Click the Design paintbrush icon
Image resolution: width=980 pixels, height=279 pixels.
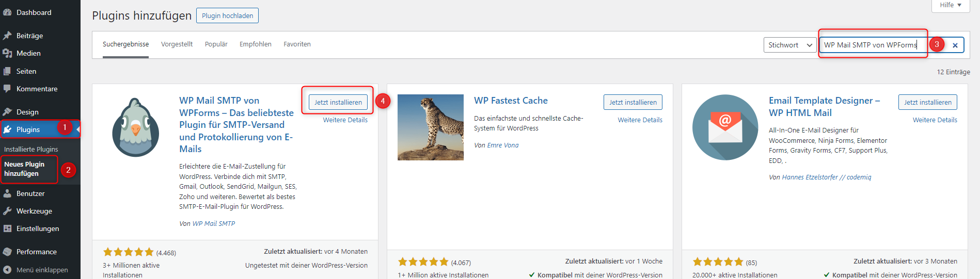tap(7, 112)
